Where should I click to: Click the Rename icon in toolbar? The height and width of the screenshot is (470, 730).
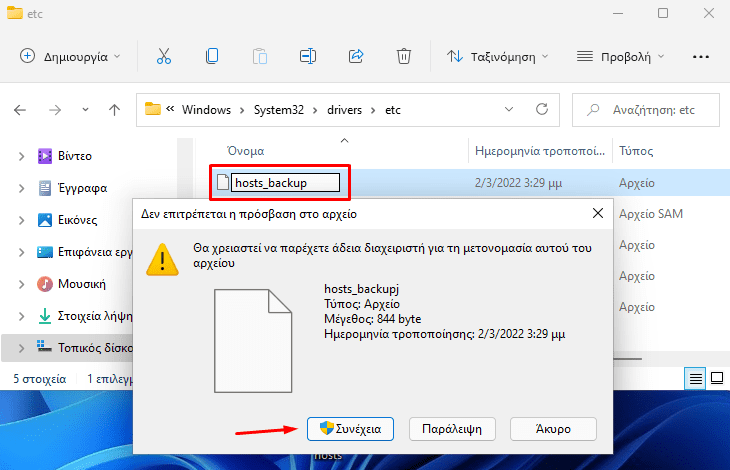pos(308,56)
